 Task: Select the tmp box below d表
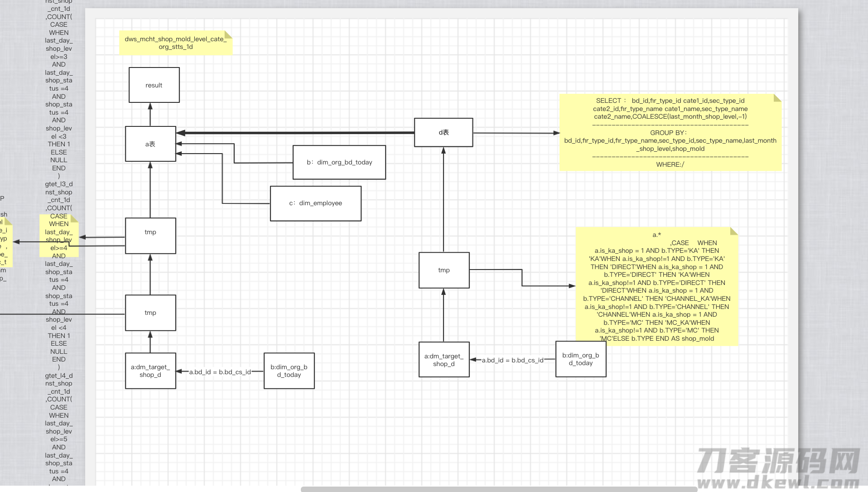[444, 270]
